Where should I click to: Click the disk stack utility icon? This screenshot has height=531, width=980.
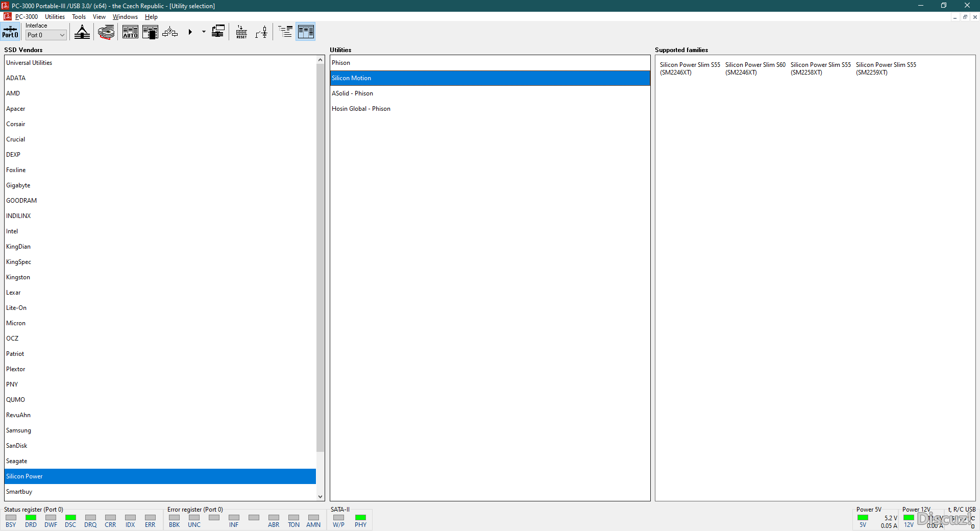click(x=106, y=32)
